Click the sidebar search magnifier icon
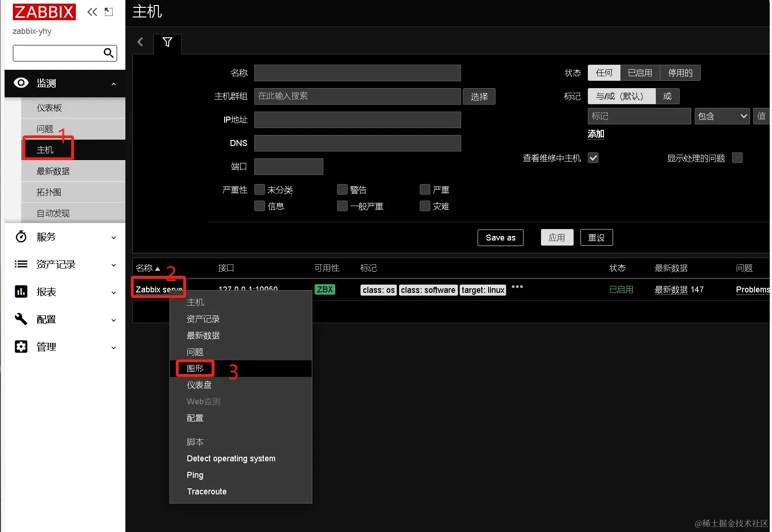The image size is (772, 532). pos(108,53)
